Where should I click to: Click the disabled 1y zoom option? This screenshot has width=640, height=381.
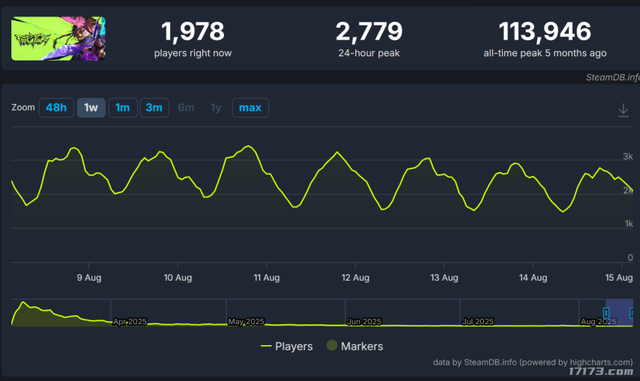pos(216,108)
